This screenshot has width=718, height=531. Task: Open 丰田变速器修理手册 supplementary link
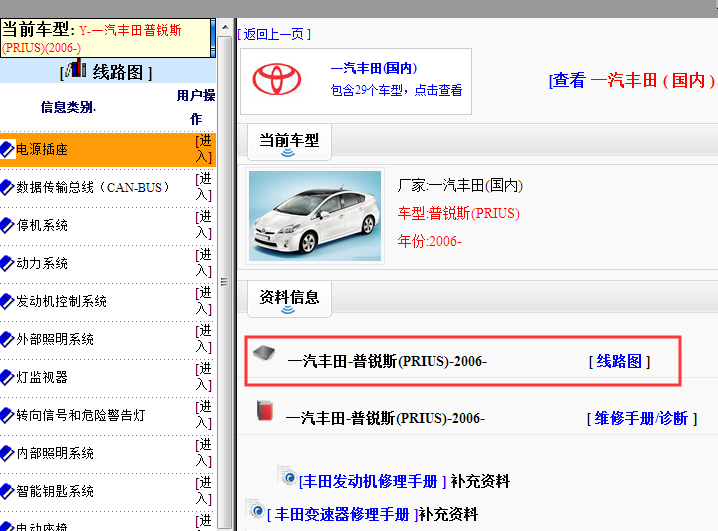click(343, 515)
